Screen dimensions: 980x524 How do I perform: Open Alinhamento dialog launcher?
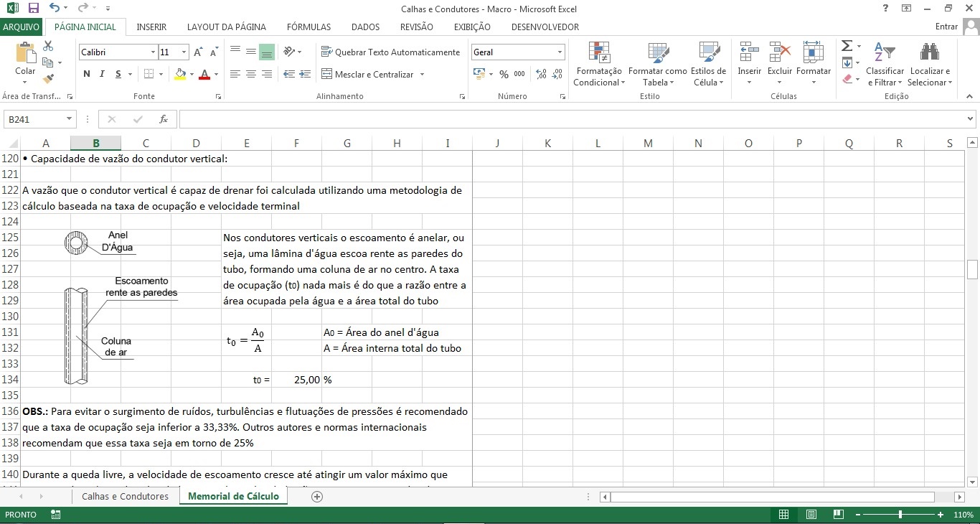461,95
